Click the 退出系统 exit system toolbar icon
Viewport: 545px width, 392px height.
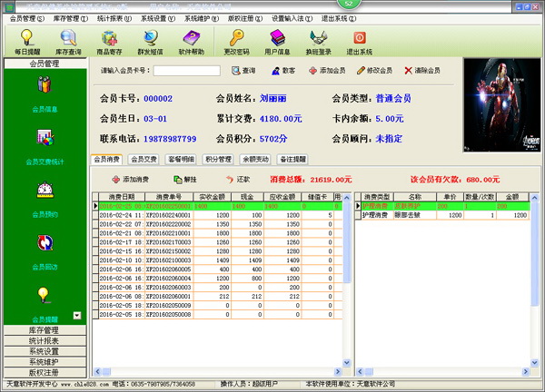click(359, 42)
